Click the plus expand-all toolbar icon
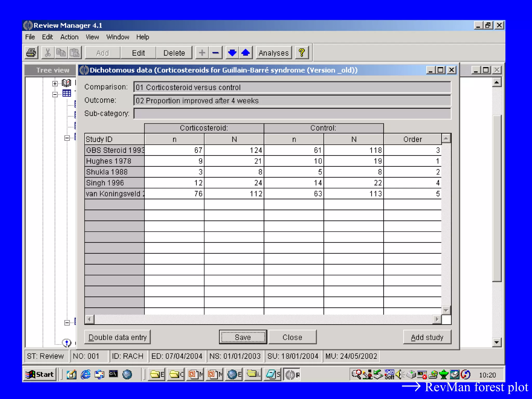532x399 pixels. [202, 53]
